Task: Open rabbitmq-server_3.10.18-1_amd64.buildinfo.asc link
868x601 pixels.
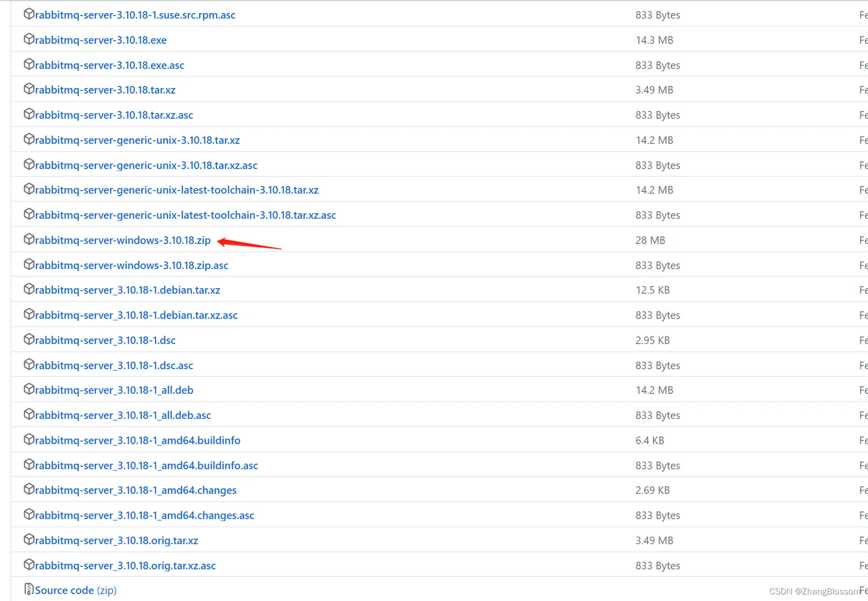Action: click(x=146, y=465)
